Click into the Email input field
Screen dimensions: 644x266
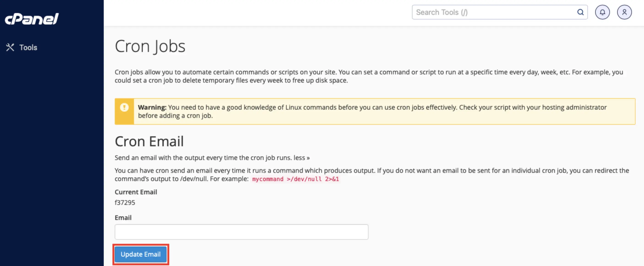[241, 232]
